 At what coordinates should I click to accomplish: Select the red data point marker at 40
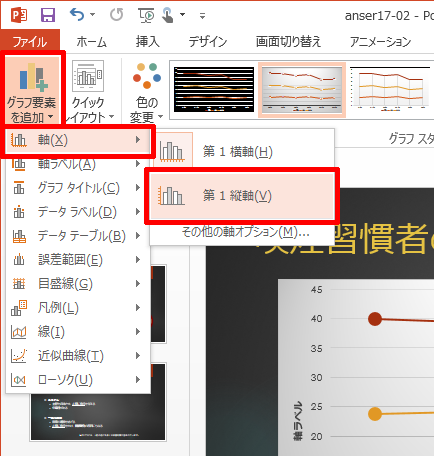pyautogui.click(x=375, y=319)
